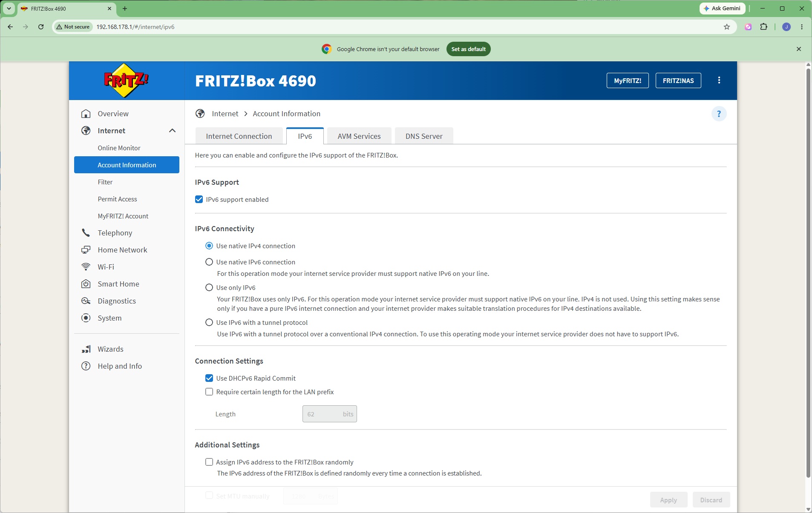Open the tab search dropdown arrow
Viewport: 812px width, 513px height.
click(x=9, y=9)
